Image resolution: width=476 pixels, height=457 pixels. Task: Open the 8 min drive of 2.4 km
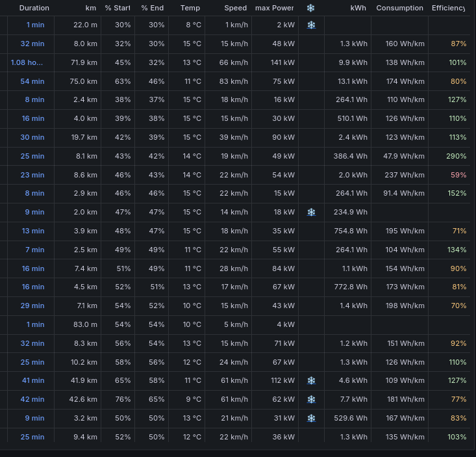point(34,99)
